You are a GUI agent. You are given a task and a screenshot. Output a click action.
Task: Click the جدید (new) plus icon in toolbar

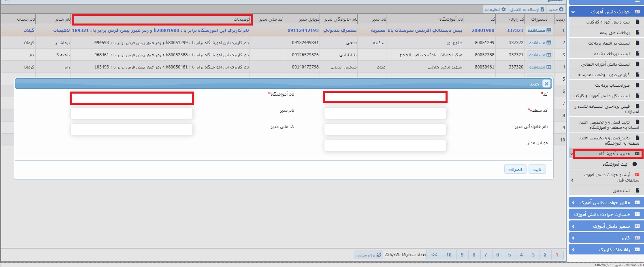pos(561,9)
